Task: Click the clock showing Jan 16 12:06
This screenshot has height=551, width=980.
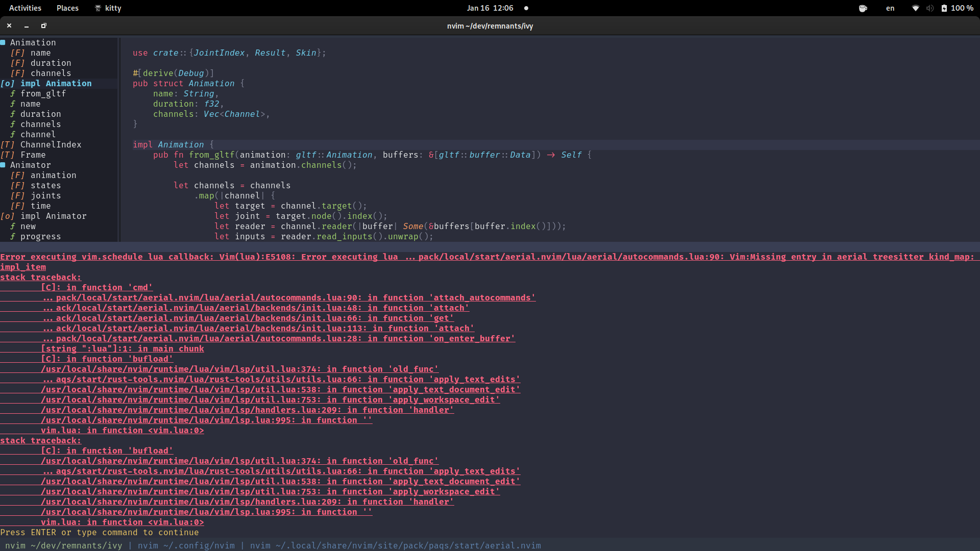Action: (489, 8)
